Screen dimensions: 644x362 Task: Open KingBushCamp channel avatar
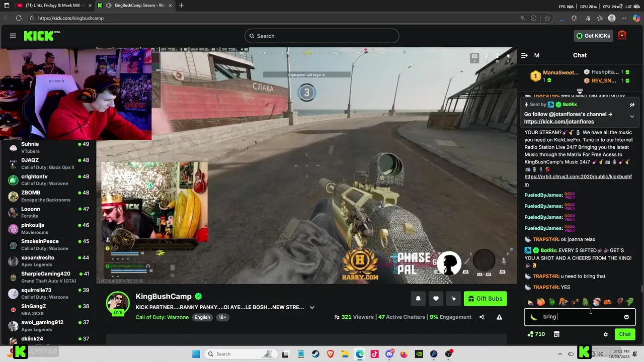point(118,303)
